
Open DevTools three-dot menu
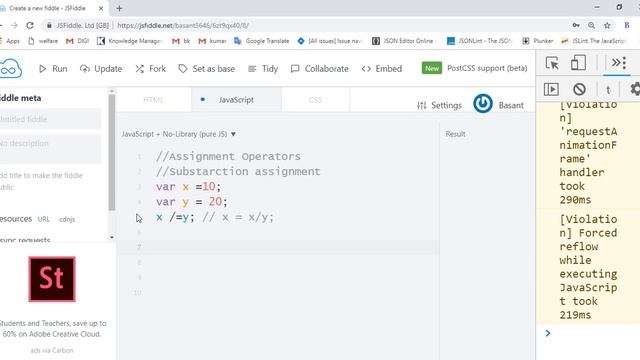[625, 63]
